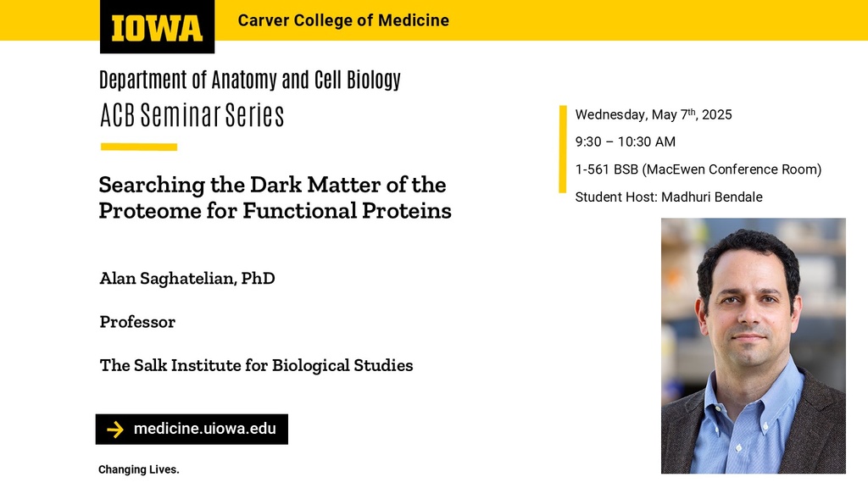
Task: Click the yellow arrow beside medicine.uiowa.edu
Action: 115,430
